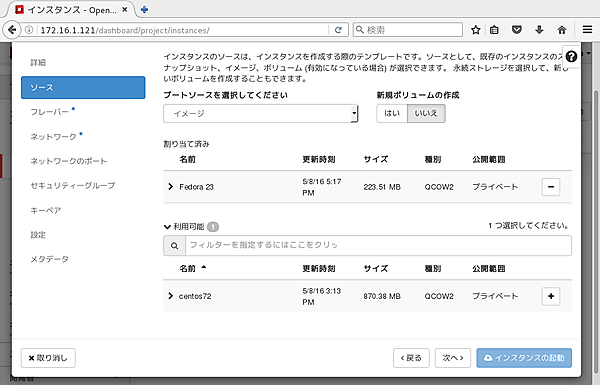Show site information icon in address bar
Image resolution: width=600 pixels, height=385 pixels.
[x=29, y=30]
